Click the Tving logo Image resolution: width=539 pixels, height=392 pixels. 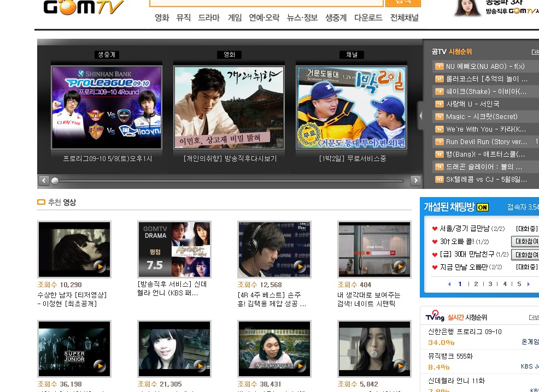pyautogui.click(x=436, y=317)
